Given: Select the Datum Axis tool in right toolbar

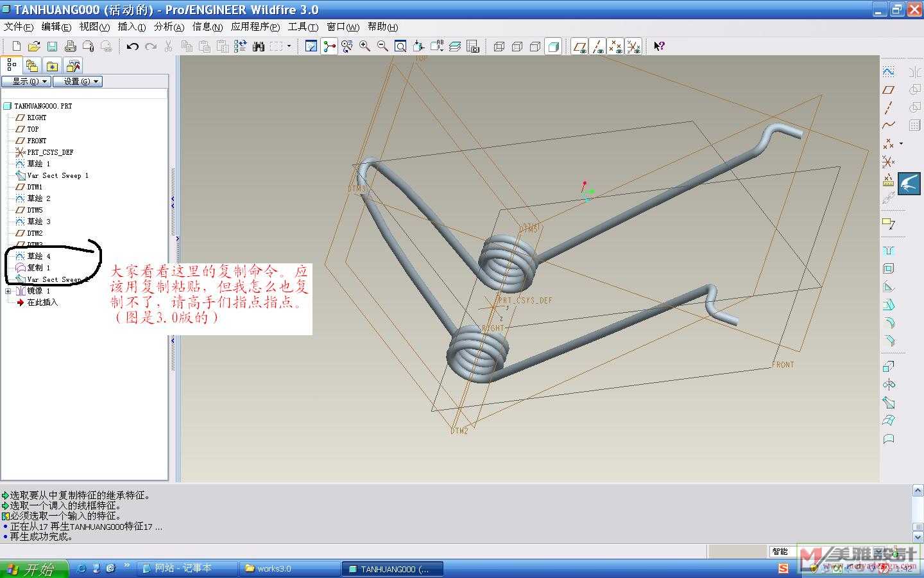Looking at the screenshot, I should click(x=889, y=108).
